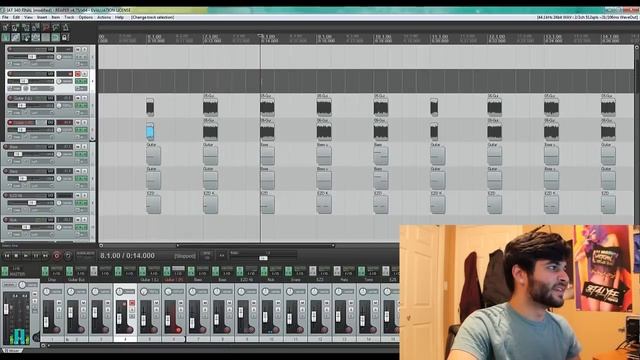Click the red Record transport button
640x360 pixels.
(57, 256)
